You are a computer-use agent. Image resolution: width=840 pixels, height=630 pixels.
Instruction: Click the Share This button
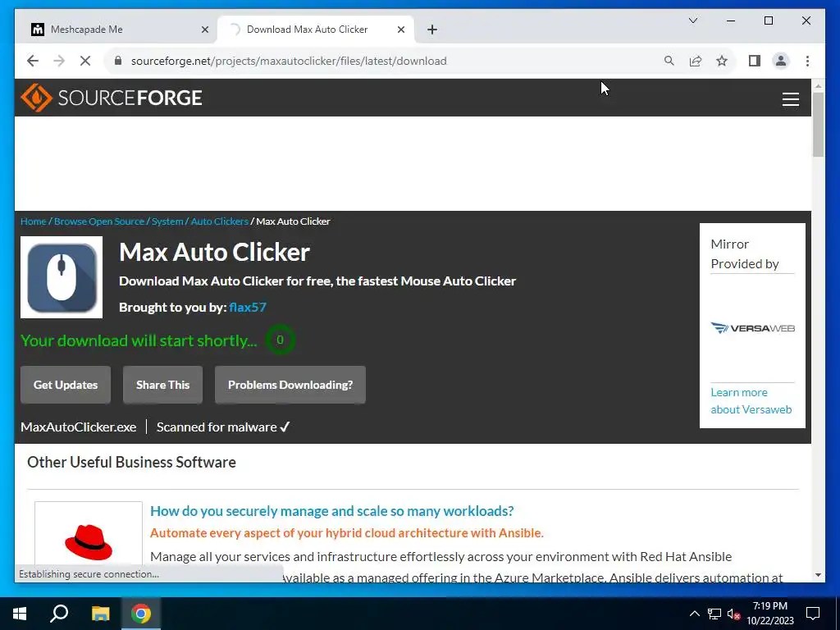click(x=163, y=385)
